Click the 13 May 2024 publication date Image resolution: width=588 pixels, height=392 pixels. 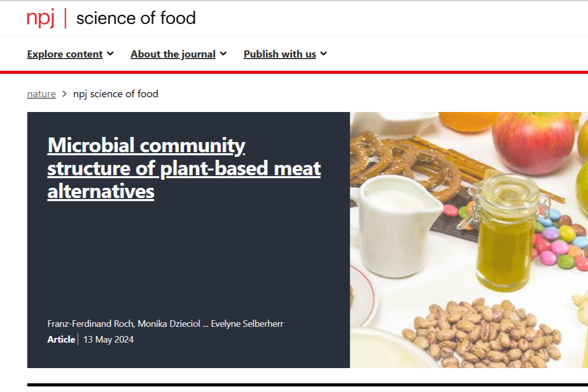coord(108,339)
